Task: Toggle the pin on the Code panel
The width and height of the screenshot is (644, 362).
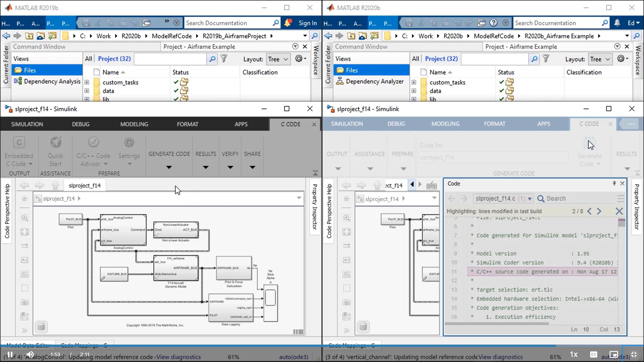Action: pyautogui.click(x=614, y=183)
